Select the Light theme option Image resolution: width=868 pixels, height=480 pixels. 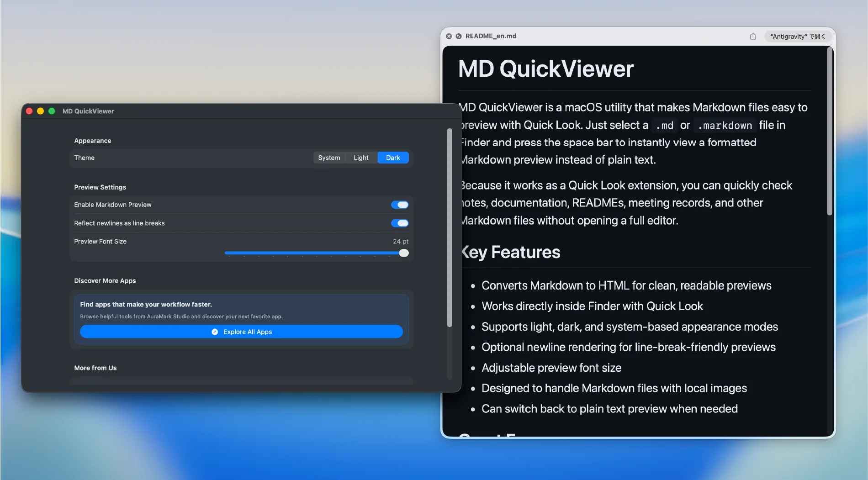click(x=361, y=158)
